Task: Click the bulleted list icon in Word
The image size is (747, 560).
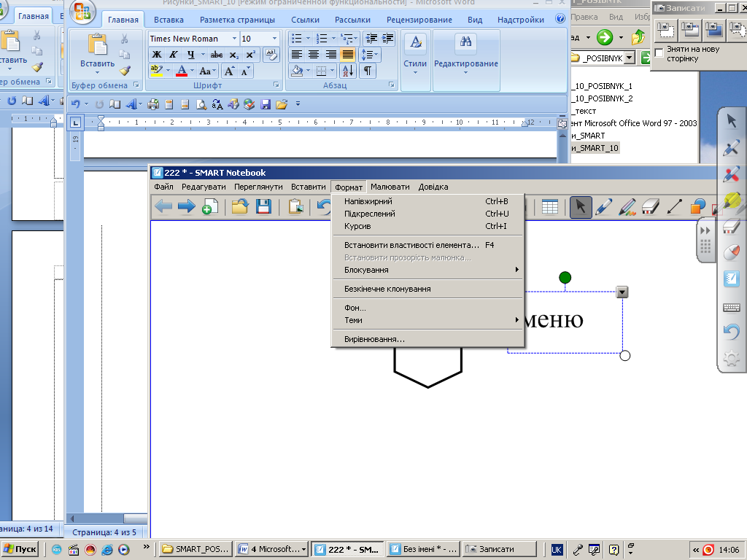Action: [297, 39]
